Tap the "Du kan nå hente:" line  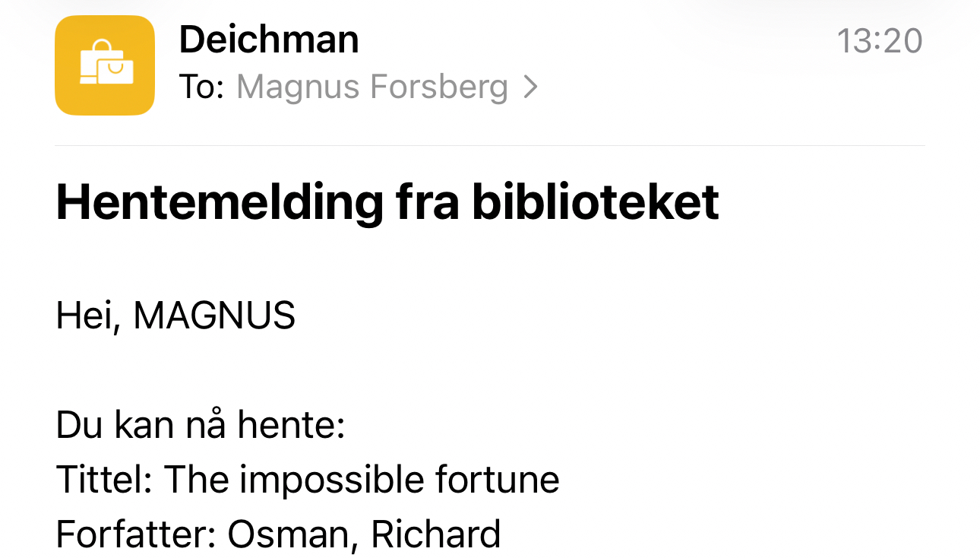(x=201, y=426)
